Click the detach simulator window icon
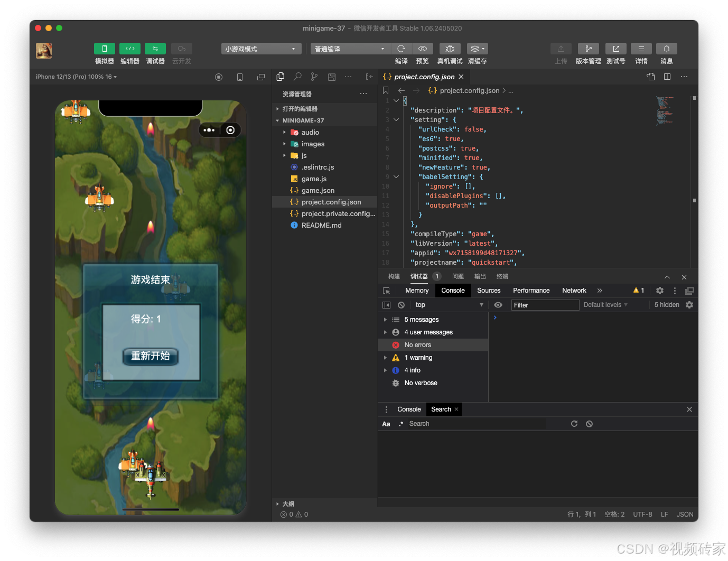 [x=261, y=77]
